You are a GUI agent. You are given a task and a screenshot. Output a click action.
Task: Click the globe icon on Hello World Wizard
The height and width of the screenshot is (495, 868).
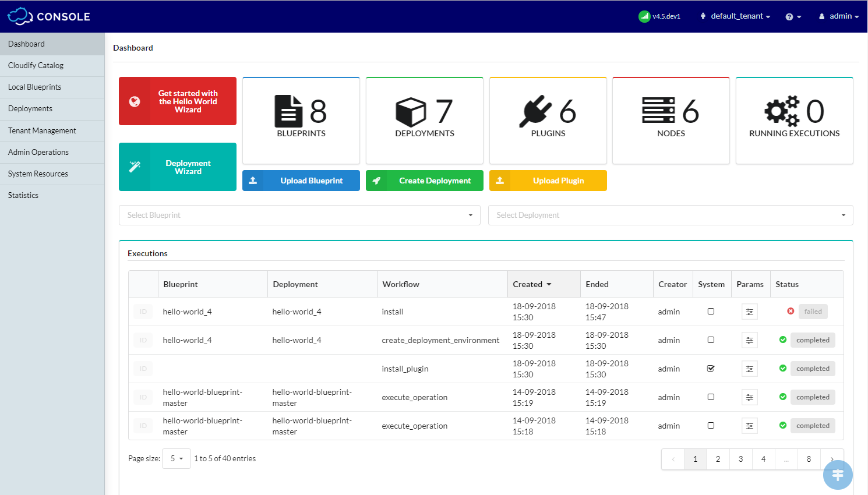click(x=135, y=101)
